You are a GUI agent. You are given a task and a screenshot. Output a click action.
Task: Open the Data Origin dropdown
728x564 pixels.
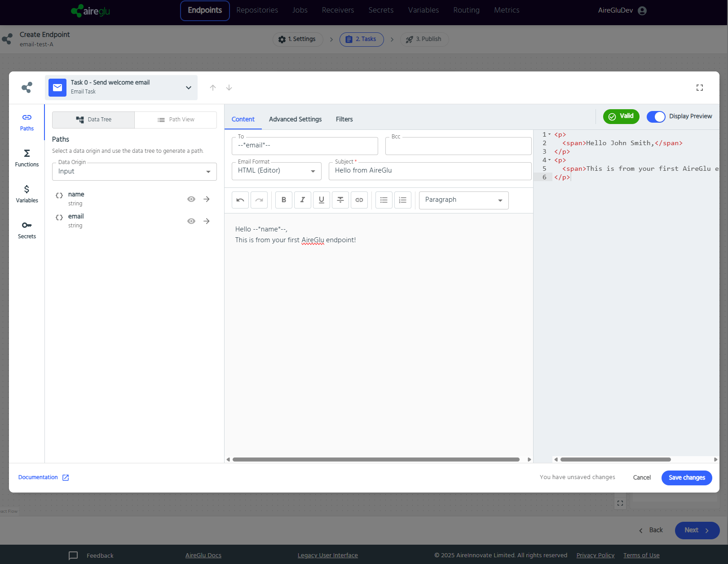[x=134, y=172]
